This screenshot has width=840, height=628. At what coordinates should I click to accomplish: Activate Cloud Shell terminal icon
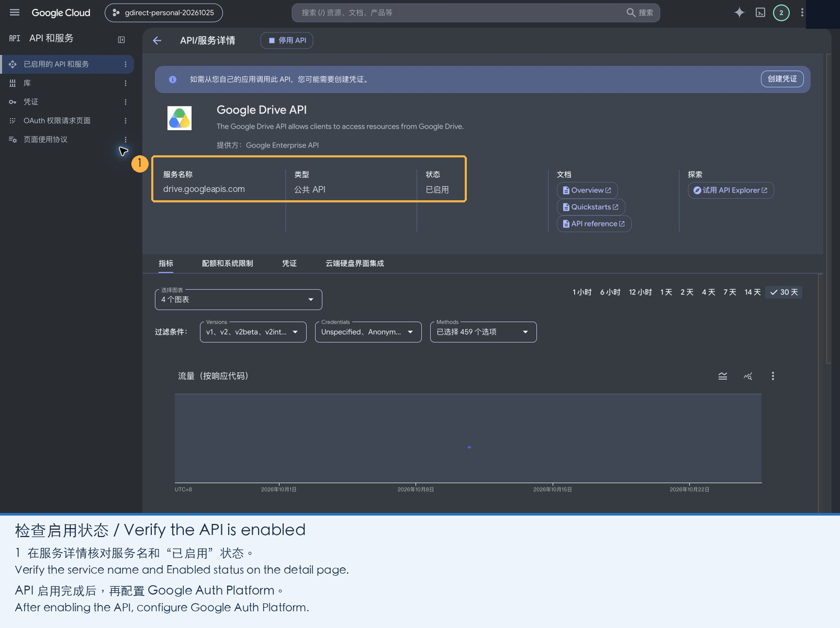[760, 13]
